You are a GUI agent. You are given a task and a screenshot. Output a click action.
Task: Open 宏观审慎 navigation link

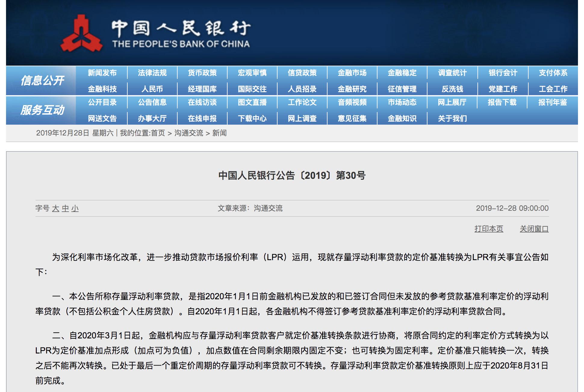tap(252, 73)
